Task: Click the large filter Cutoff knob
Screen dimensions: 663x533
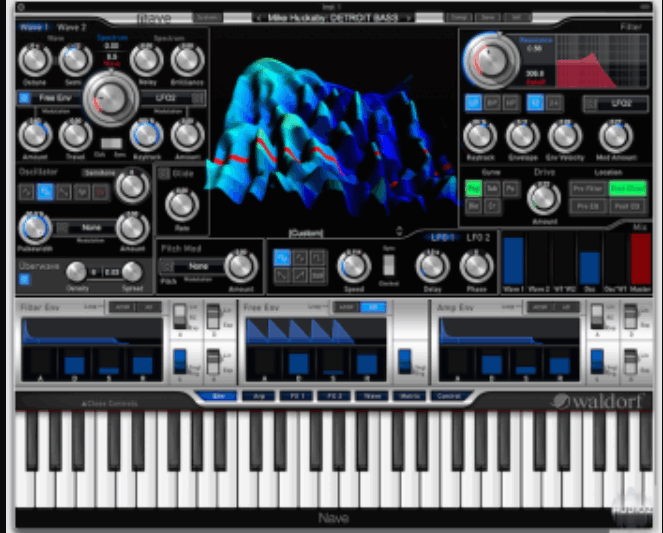Action: 491,61
